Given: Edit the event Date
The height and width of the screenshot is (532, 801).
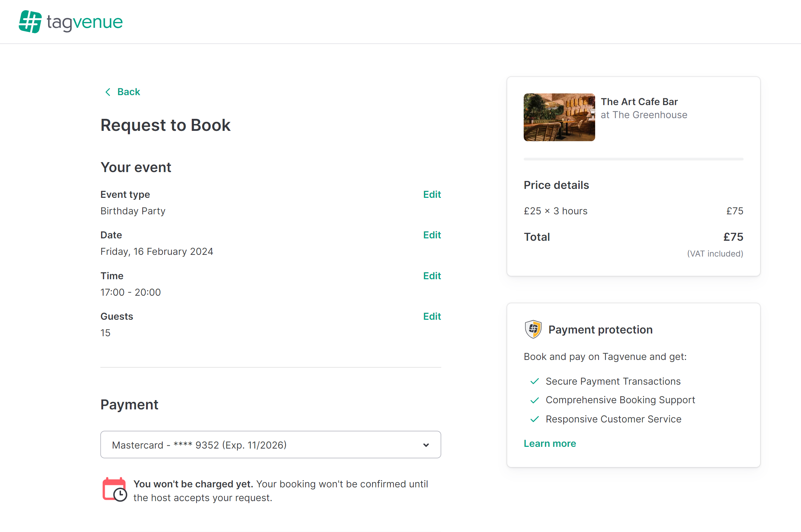Looking at the screenshot, I should pyautogui.click(x=432, y=235).
